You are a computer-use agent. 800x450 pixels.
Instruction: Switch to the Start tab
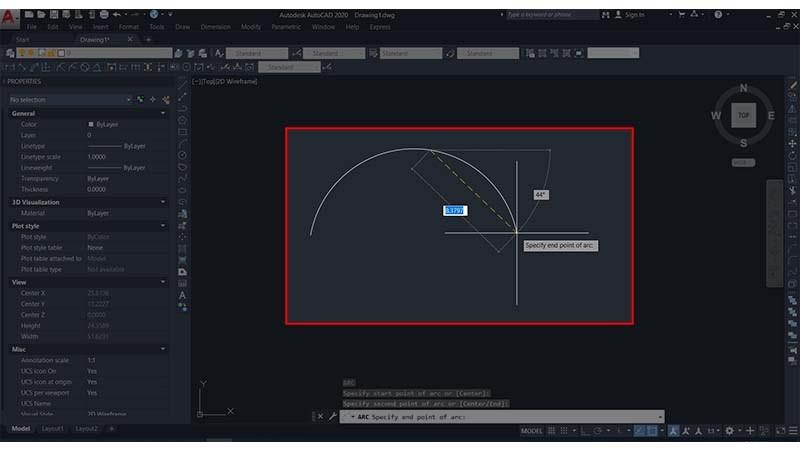[x=22, y=39]
